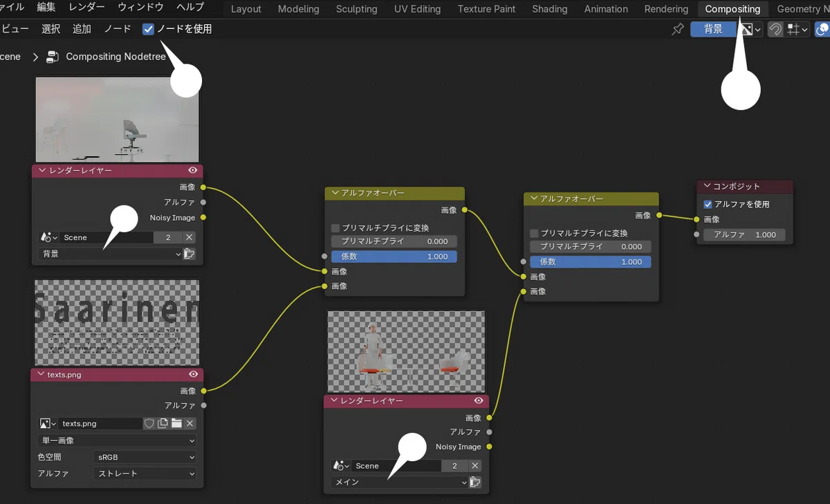Toggle preview eye on 背景 render layer node
Viewport: 830px width, 504px height.
pyautogui.click(x=192, y=170)
